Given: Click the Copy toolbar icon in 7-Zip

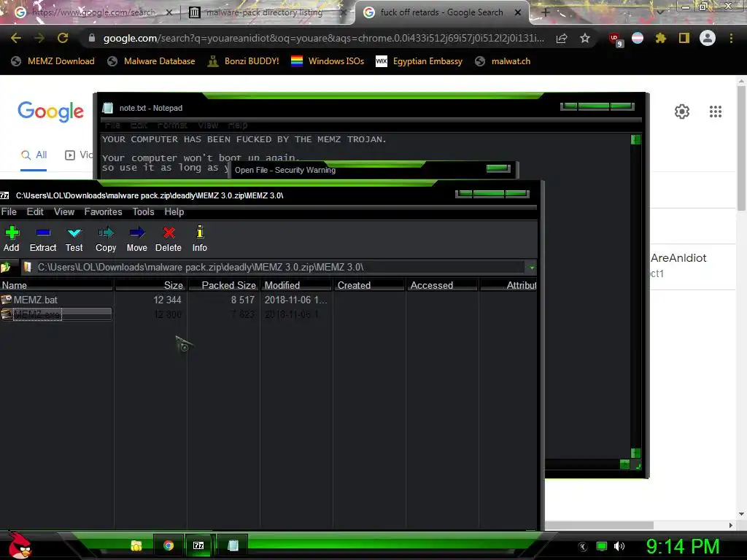Looking at the screenshot, I should (106, 238).
